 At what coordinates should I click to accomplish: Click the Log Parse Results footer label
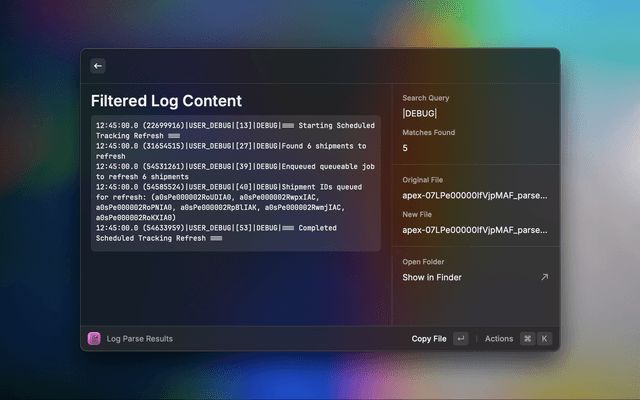pos(140,339)
